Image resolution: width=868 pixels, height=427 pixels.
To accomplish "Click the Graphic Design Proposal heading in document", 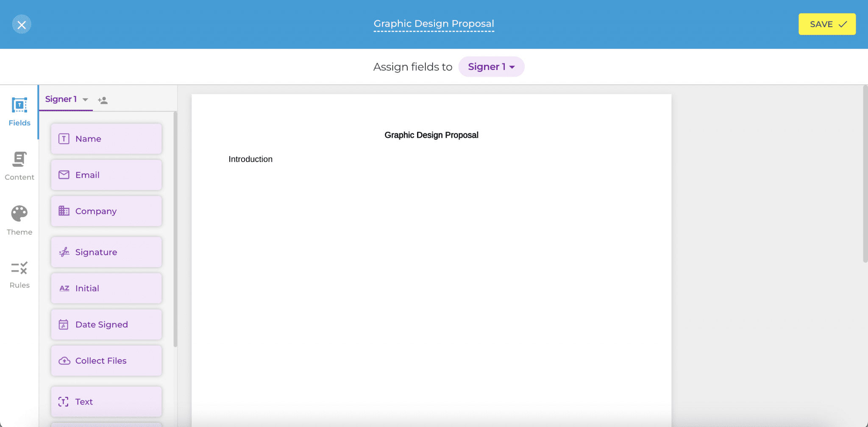I will click(x=431, y=135).
